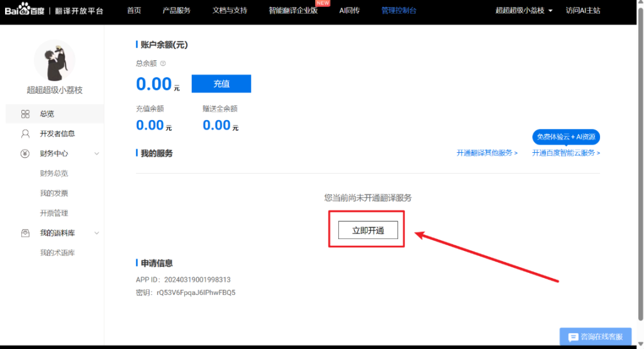
Task: Click the 您当前尚未开通翻译服务 message
Action: click(368, 198)
